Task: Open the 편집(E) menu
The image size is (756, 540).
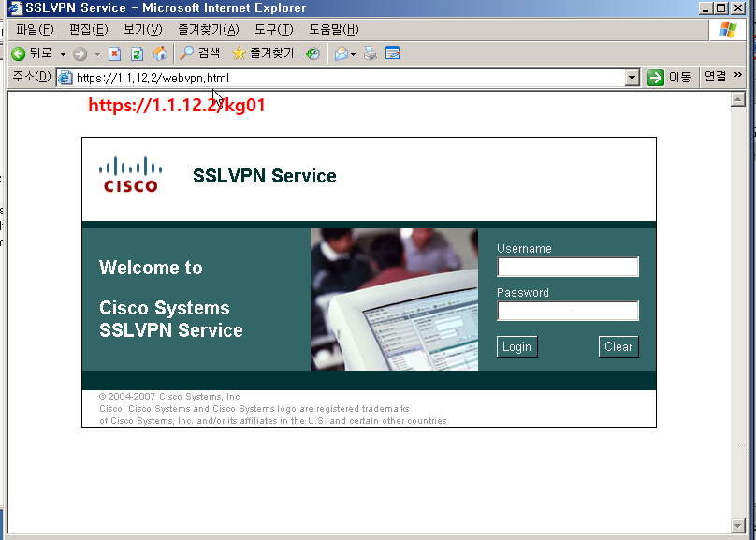Action: click(89, 30)
